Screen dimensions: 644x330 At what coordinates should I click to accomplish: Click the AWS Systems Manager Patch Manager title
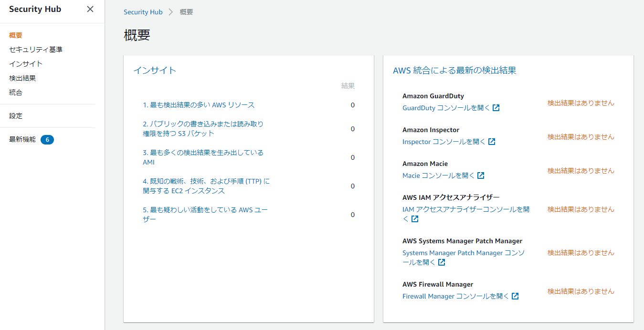(462, 241)
